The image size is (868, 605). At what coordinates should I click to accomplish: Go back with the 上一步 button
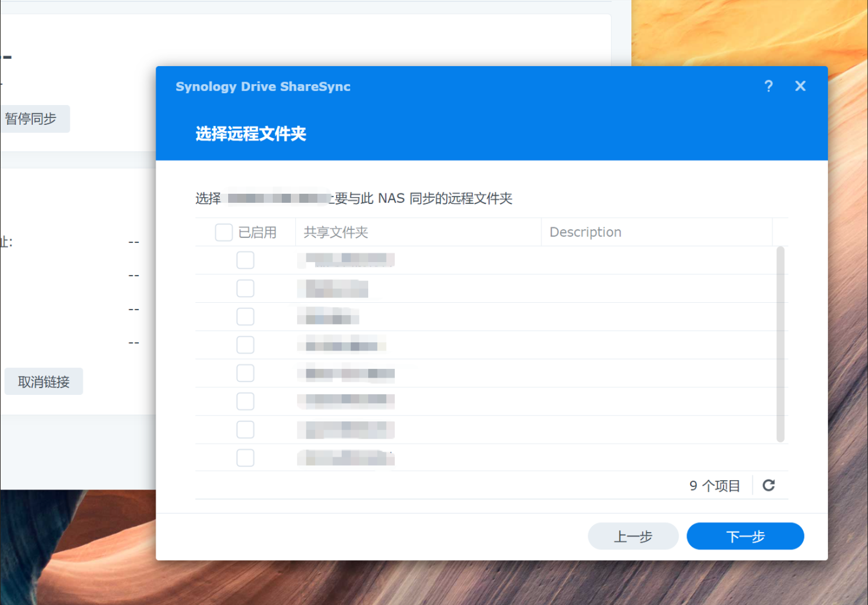point(633,536)
